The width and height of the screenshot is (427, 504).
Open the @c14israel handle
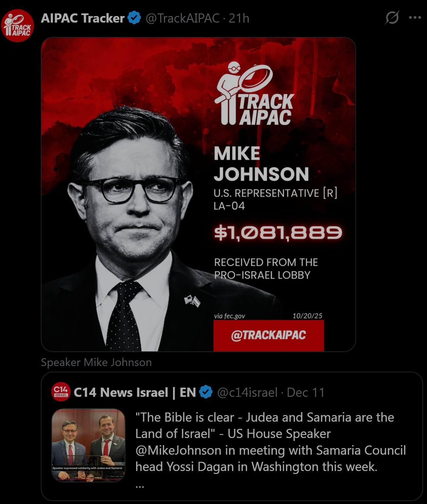247,392
